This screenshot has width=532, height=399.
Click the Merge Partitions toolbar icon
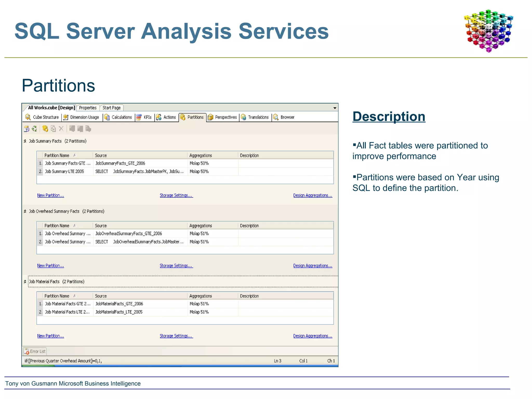coord(88,129)
